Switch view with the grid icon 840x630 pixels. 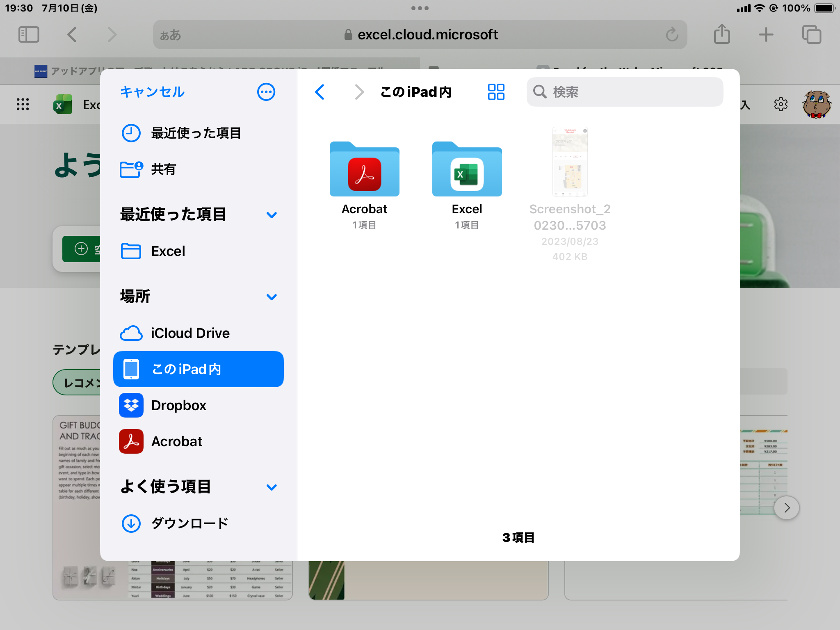pos(496,92)
